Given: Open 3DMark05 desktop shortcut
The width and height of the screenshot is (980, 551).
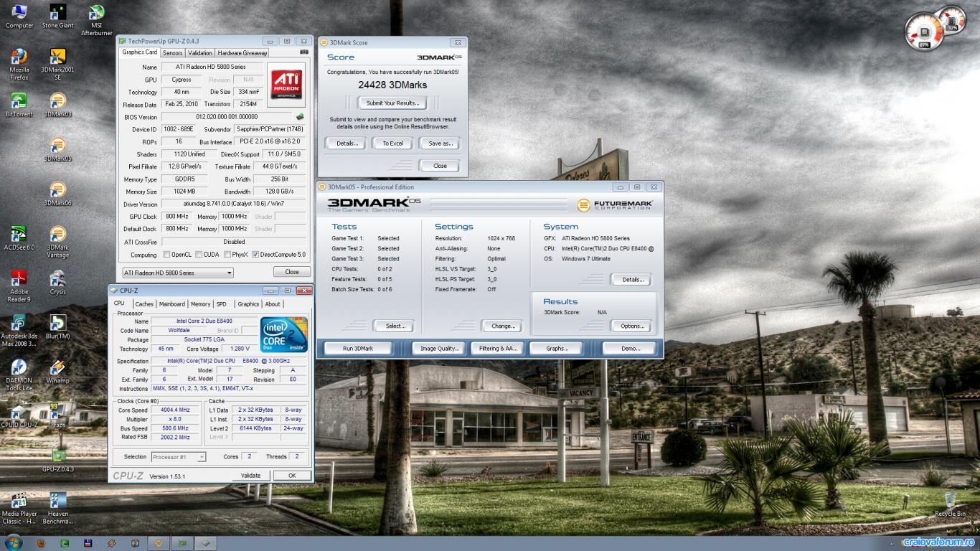Looking at the screenshot, I should pyautogui.click(x=57, y=149).
